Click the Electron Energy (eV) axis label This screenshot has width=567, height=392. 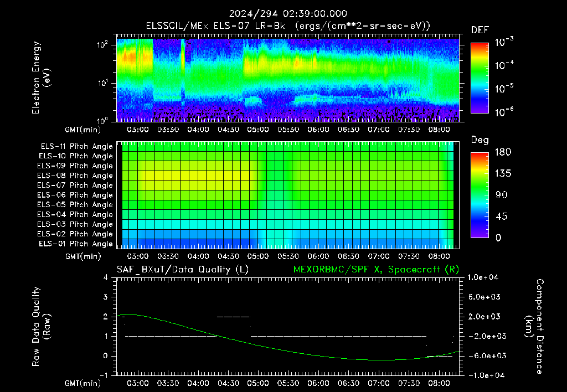(40, 78)
